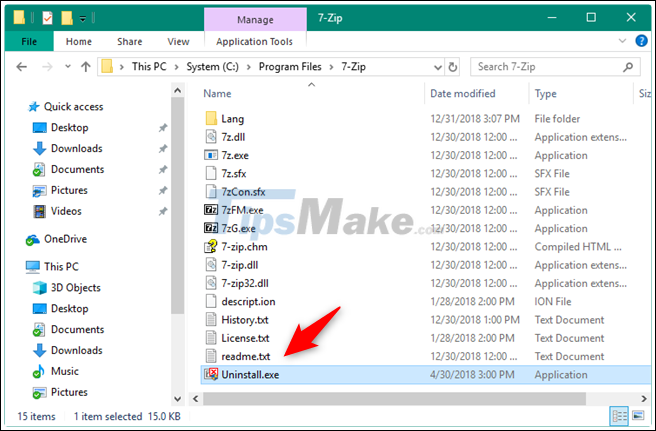This screenshot has width=656, height=431.
Task: Click the Properties quick access toolbar icon
Action: coord(48,18)
